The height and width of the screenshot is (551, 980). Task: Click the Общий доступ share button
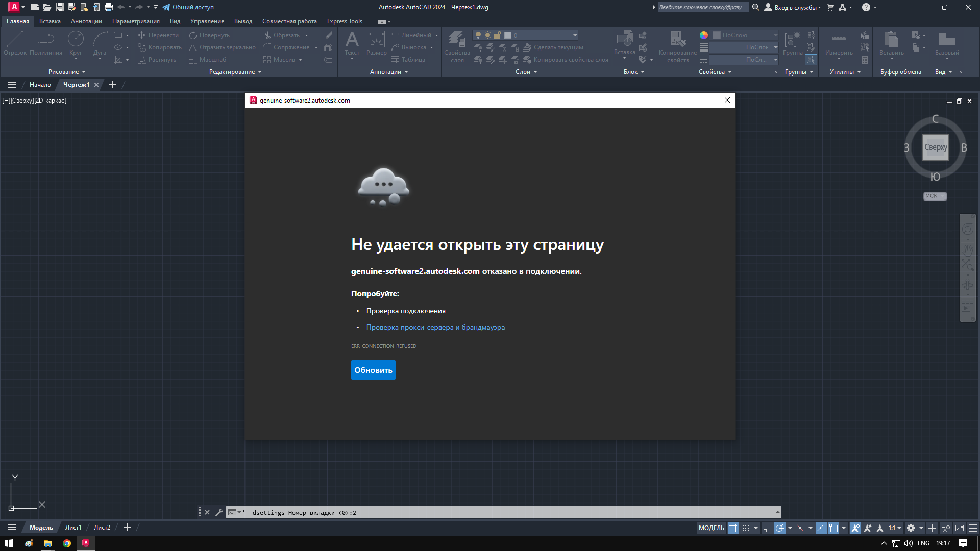click(188, 7)
